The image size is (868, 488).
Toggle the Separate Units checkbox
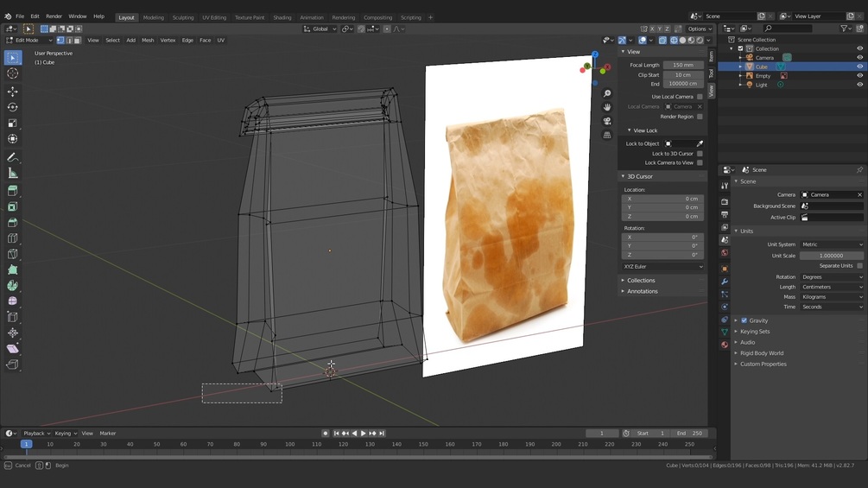[x=859, y=265]
